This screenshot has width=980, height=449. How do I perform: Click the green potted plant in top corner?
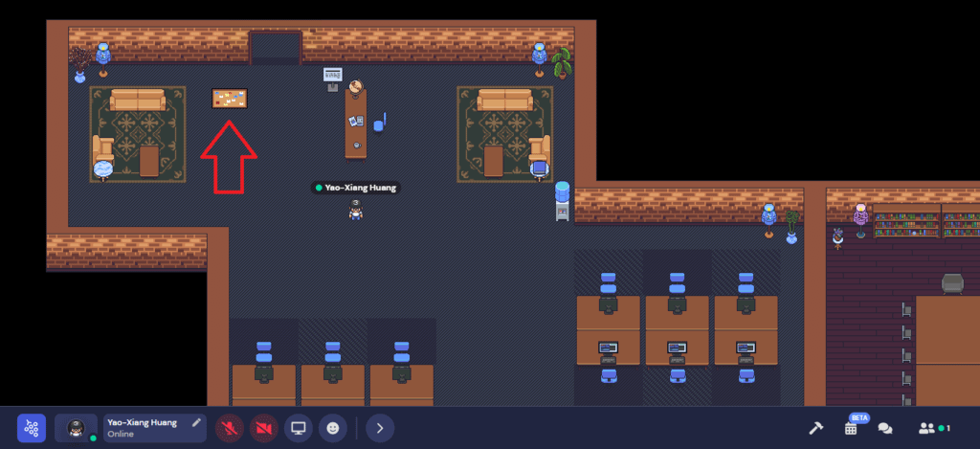(561, 63)
